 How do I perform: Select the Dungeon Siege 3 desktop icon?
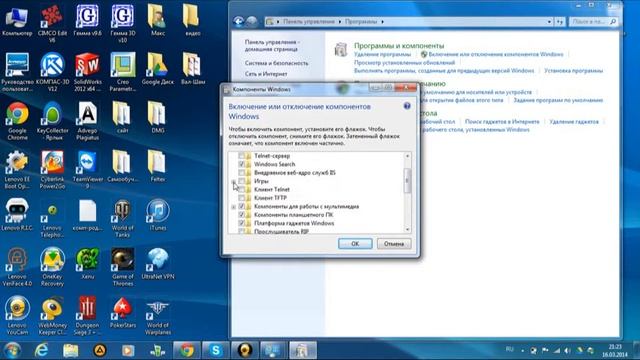coord(87,316)
